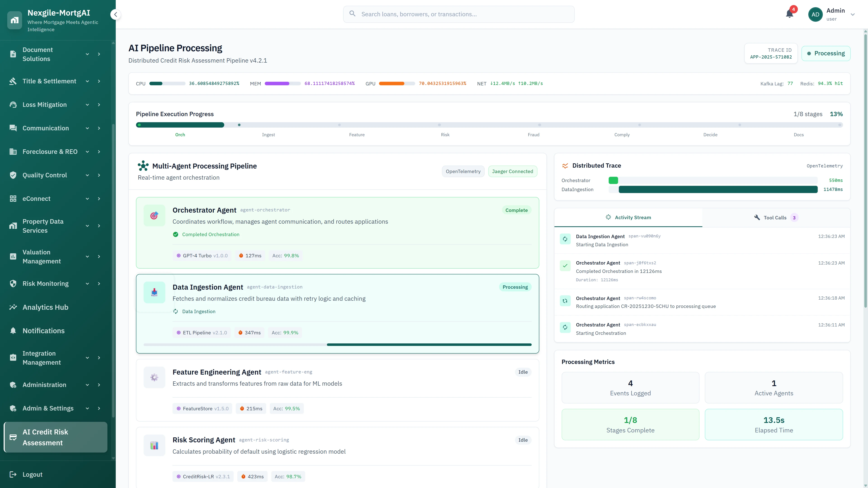Click the Nexgile-MortgAI logo icon
This screenshot has height=488, width=868.
click(x=14, y=20)
